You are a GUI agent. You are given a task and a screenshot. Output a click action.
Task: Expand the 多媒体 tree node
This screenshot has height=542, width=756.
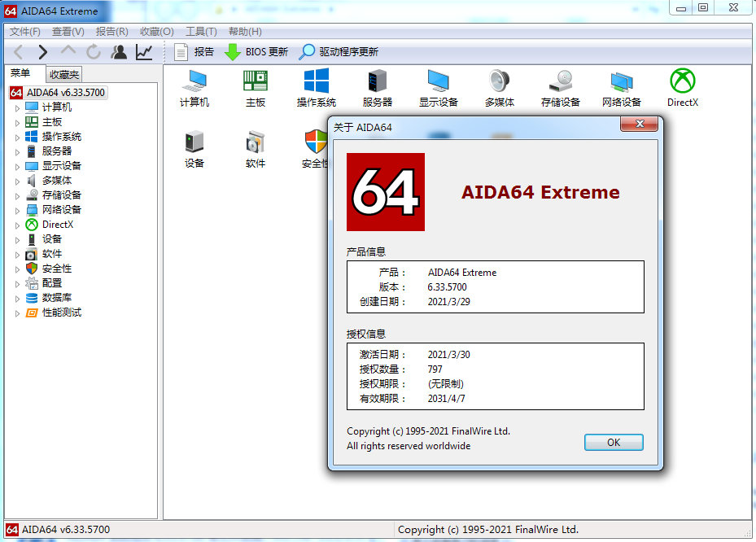click(x=17, y=181)
